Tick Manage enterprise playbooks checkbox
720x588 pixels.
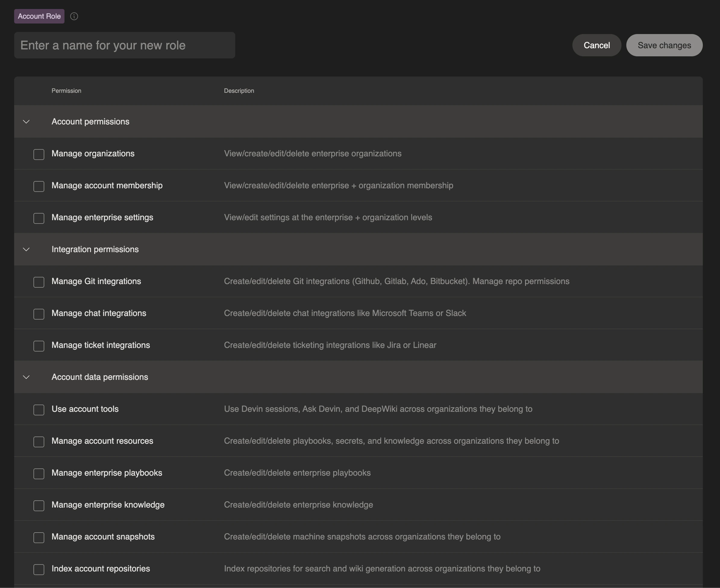pos(39,474)
